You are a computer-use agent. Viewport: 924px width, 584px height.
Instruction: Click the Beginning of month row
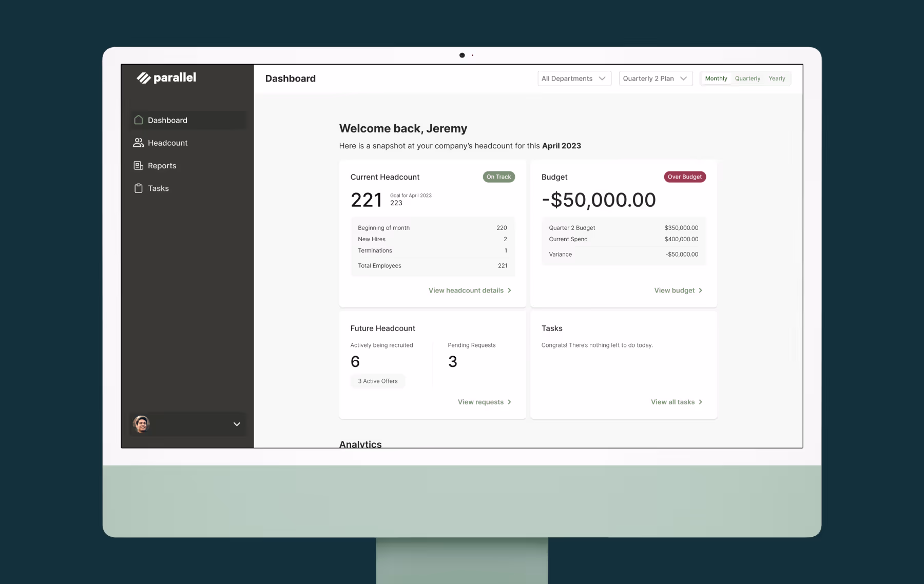tap(432, 228)
